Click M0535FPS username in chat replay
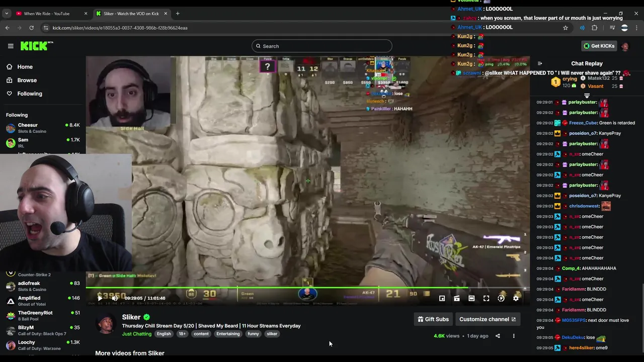The width and height of the screenshot is (644, 362). click(x=574, y=320)
